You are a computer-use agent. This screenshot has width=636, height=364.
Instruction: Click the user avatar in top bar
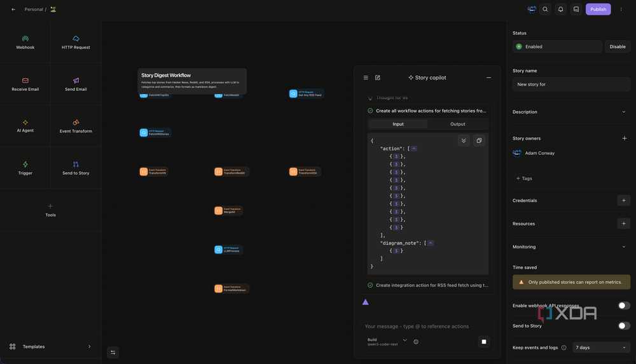point(531,10)
